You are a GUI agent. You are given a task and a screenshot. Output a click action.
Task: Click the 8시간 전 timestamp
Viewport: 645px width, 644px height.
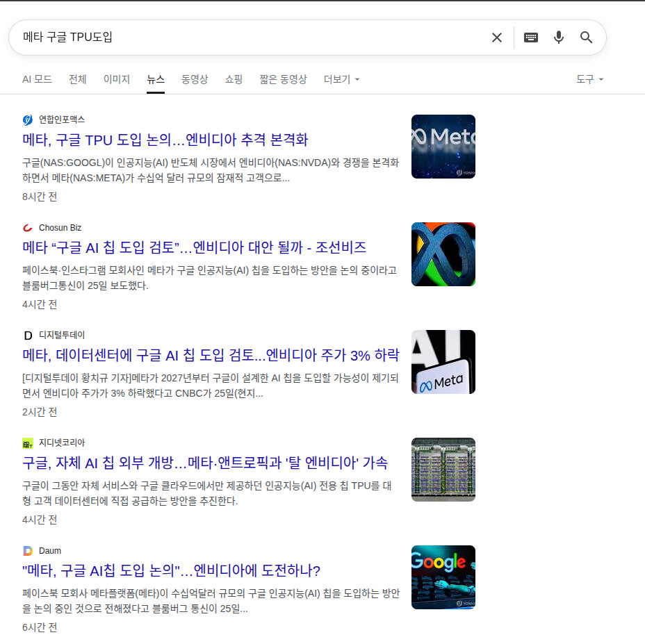tap(40, 197)
